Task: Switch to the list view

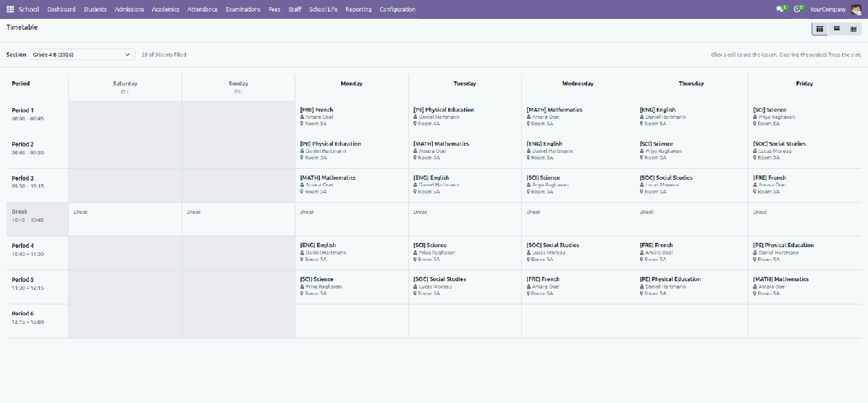Action: pyautogui.click(x=836, y=29)
